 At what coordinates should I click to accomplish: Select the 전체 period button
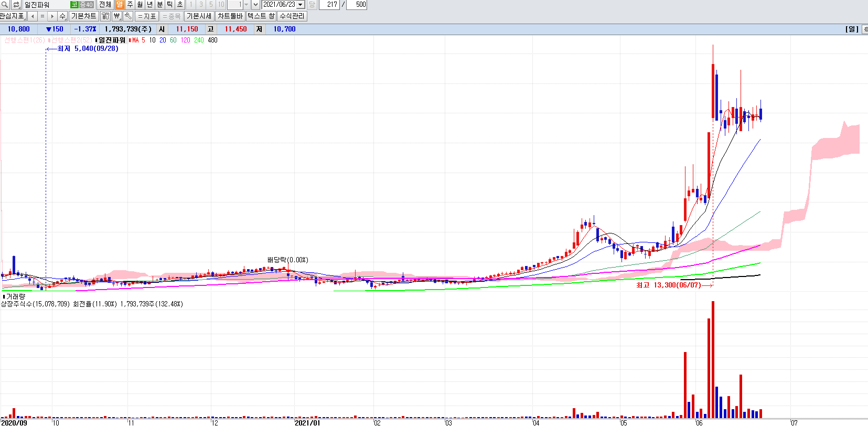pyautogui.click(x=105, y=5)
